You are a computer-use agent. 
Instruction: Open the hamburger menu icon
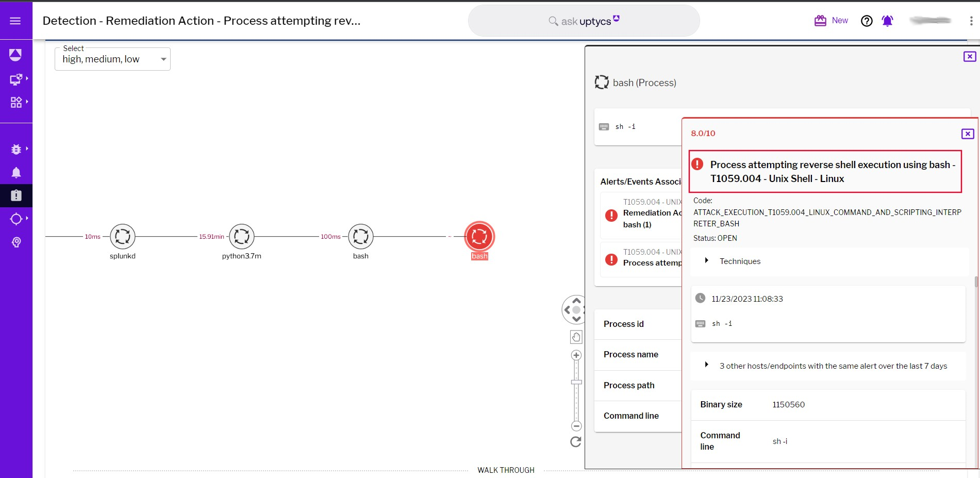16,21
